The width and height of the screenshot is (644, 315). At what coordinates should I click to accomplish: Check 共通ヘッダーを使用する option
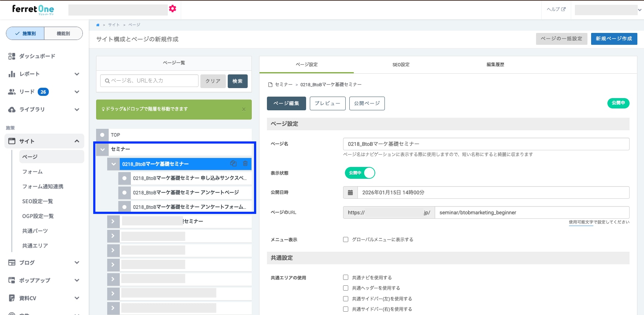tap(346, 288)
